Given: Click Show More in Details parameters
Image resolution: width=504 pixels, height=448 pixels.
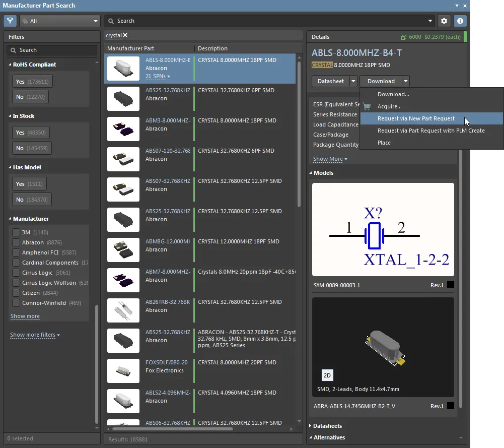Looking at the screenshot, I should [330, 159].
